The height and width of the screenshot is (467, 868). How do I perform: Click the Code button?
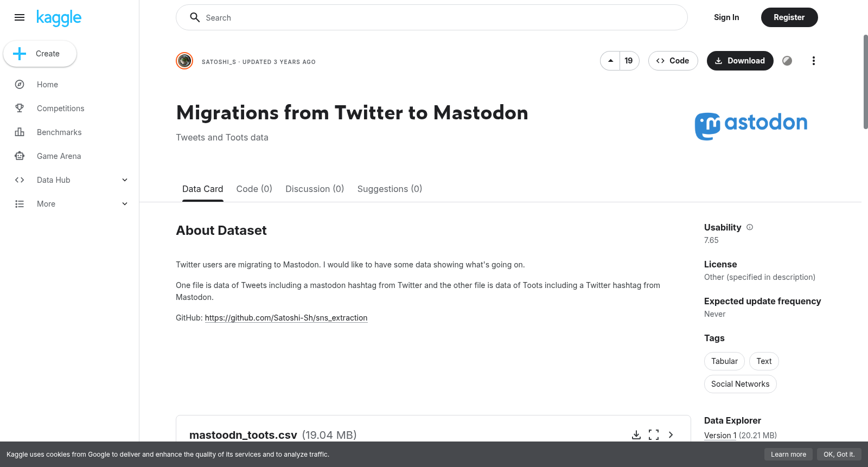click(673, 61)
